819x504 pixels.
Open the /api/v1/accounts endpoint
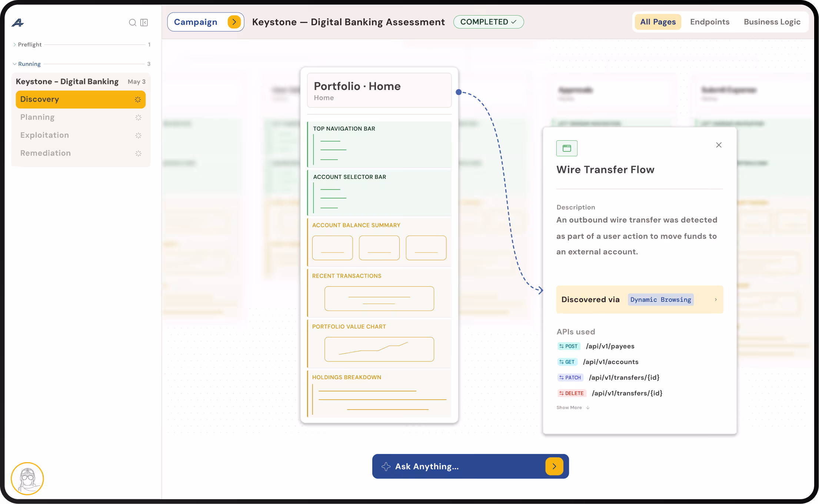coord(610,362)
